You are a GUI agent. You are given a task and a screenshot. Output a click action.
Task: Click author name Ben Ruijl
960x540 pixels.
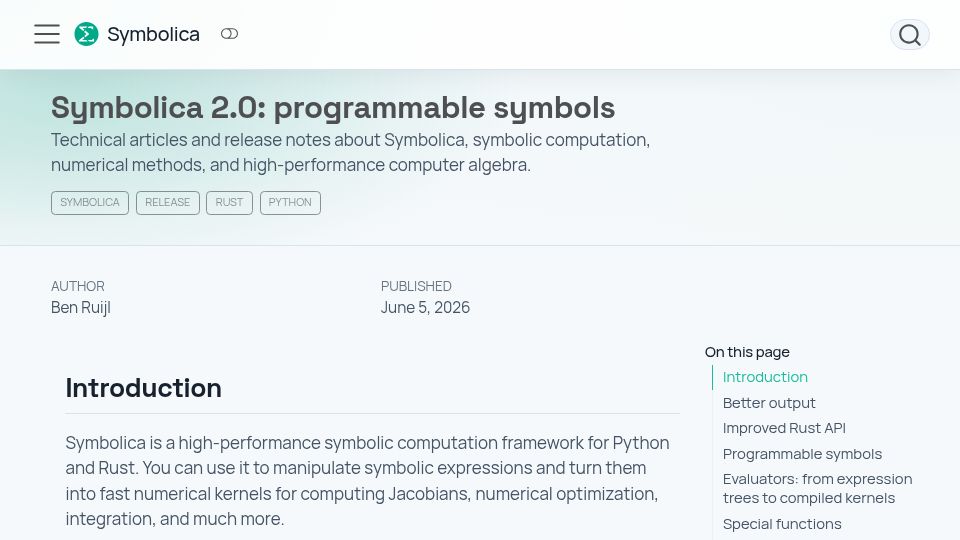click(81, 307)
